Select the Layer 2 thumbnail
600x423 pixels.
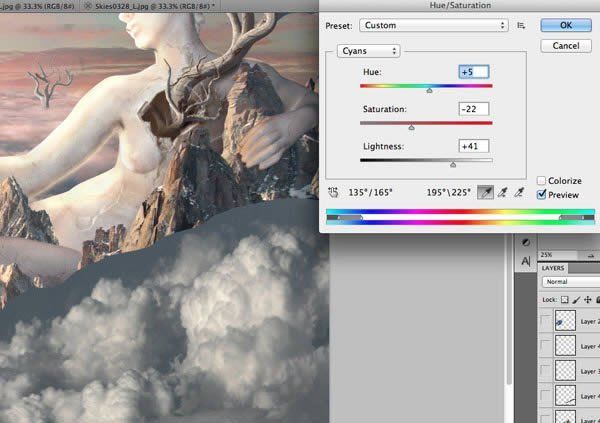(565, 321)
